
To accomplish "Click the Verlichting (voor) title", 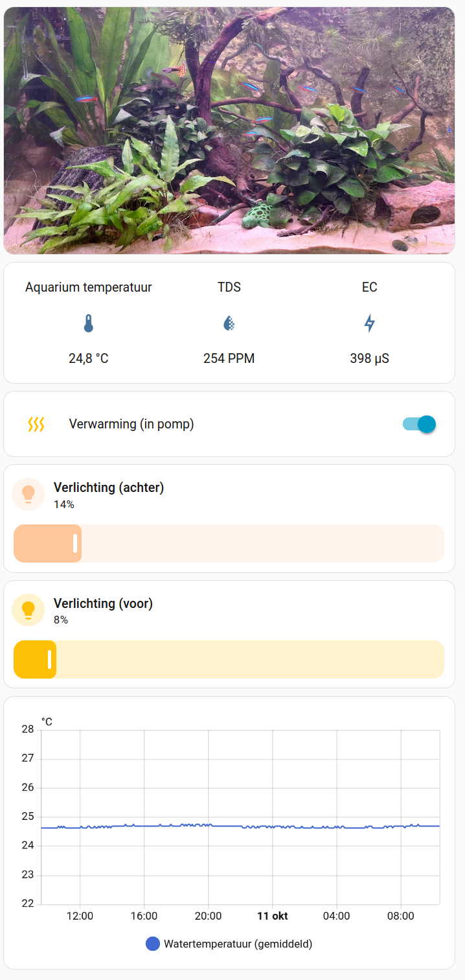I will coord(103,603).
